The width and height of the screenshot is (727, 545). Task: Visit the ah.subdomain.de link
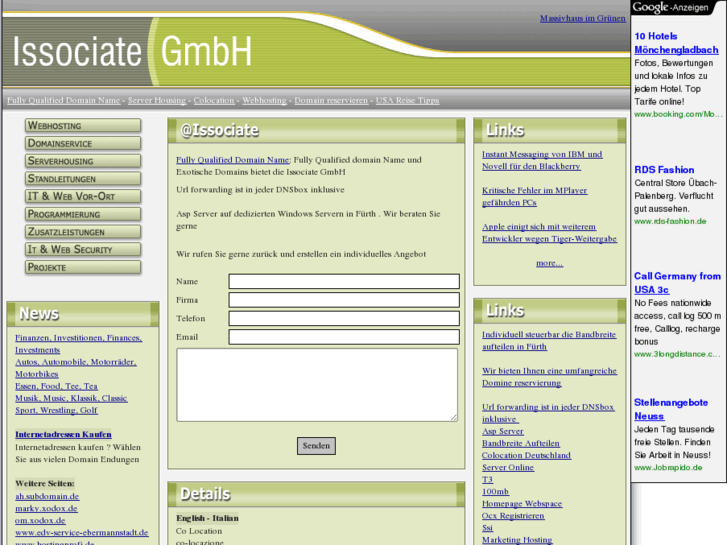pyautogui.click(x=47, y=496)
